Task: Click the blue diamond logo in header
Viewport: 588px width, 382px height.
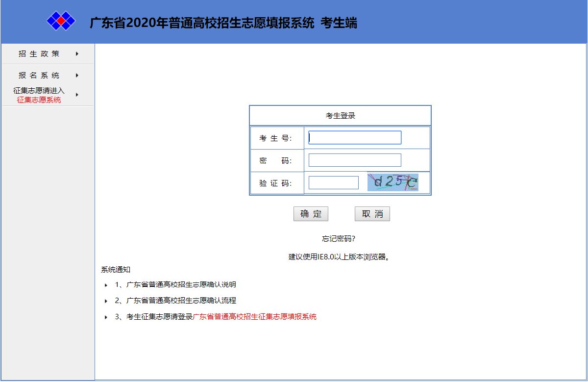Action: pos(61,21)
